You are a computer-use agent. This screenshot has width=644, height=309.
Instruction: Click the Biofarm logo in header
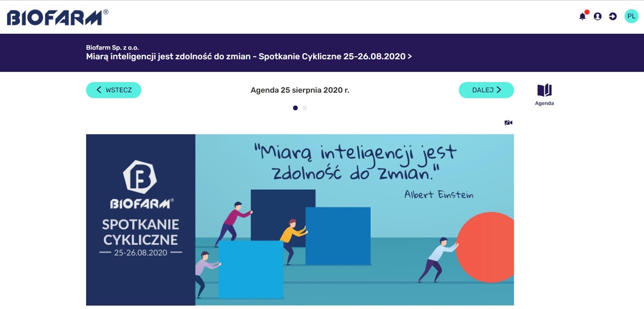(x=57, y=17)
